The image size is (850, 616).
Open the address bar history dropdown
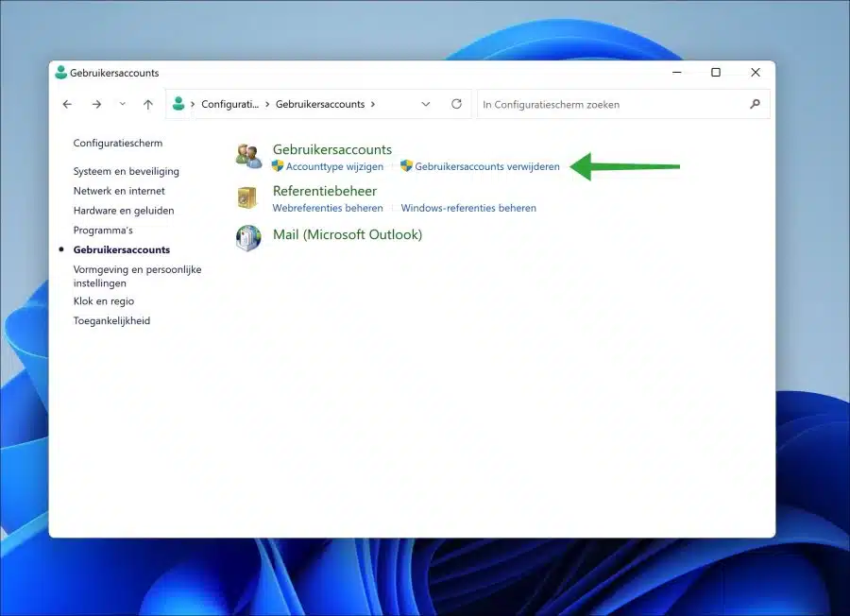(x=426, y=104)
